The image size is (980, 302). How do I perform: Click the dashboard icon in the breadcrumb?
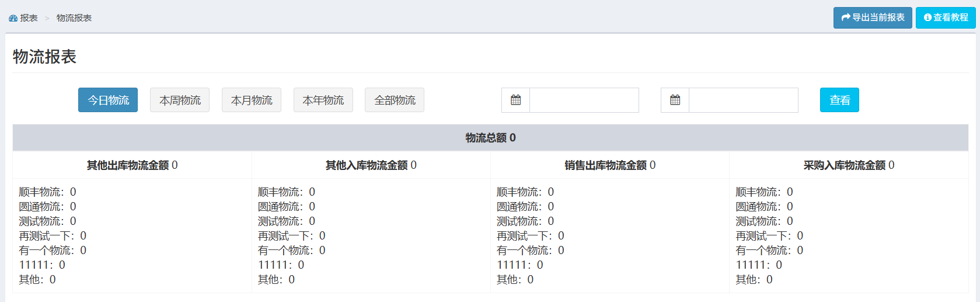13,18
